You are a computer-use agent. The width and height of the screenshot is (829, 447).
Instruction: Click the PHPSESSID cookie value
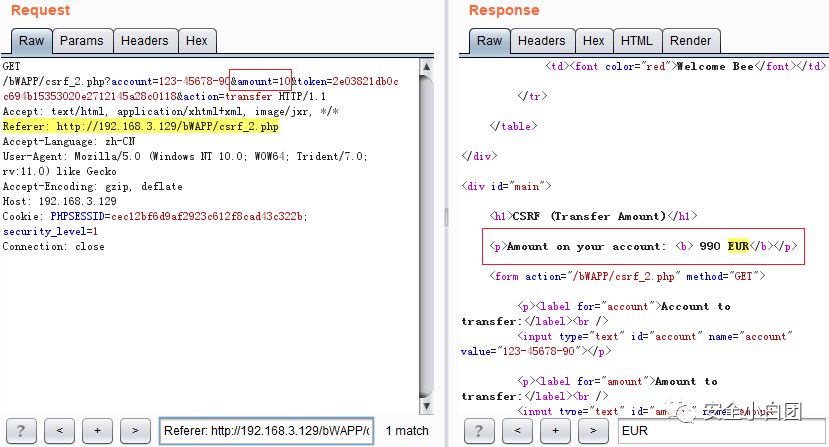(x=209, y=216)
